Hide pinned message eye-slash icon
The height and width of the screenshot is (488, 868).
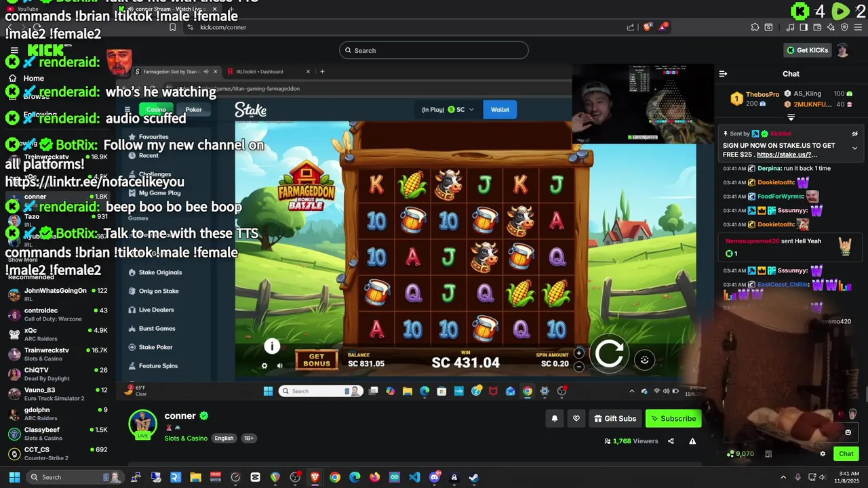point(854,134)
